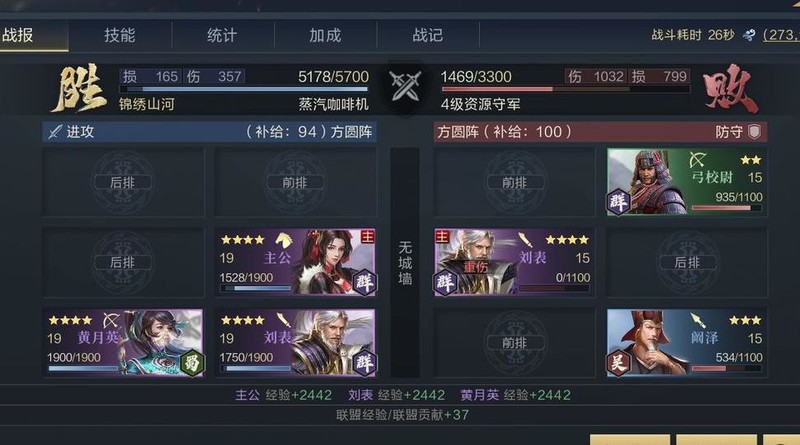Click the 无城墙 wall panel
800x445 pixels.
point(405,263)
